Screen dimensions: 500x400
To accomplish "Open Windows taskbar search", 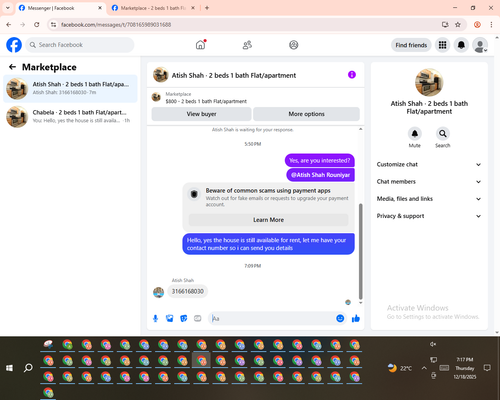I will click(x=28, y=368).
